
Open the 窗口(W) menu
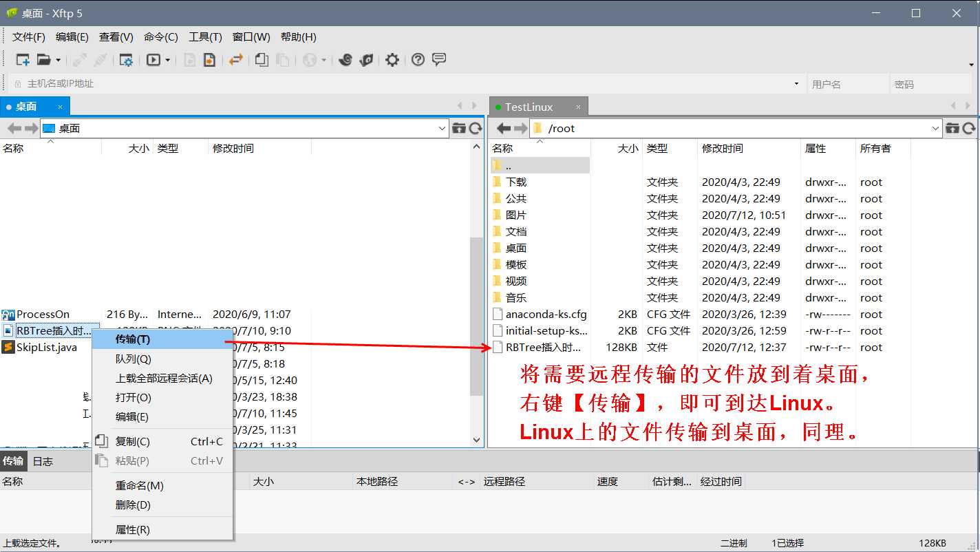pos(251,37)
